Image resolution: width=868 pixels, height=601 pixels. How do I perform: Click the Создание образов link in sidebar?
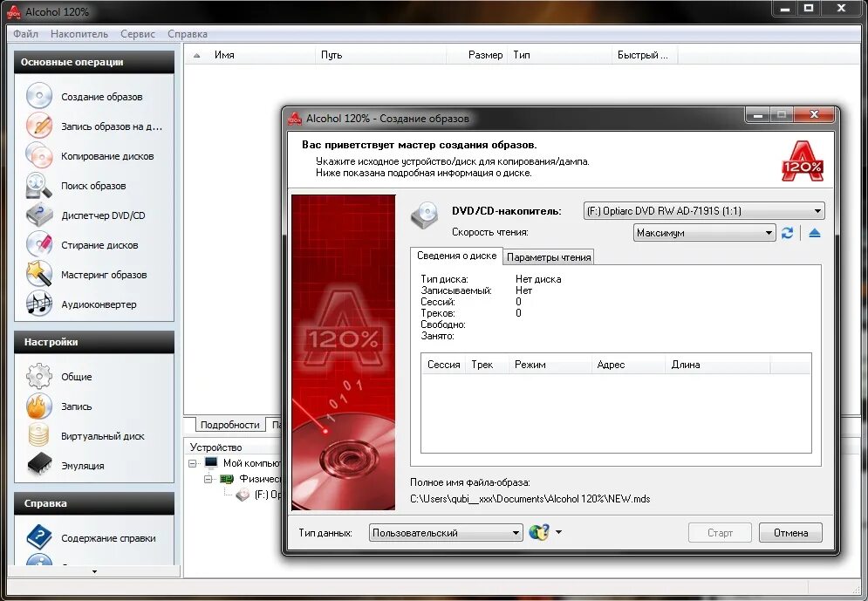102,97
